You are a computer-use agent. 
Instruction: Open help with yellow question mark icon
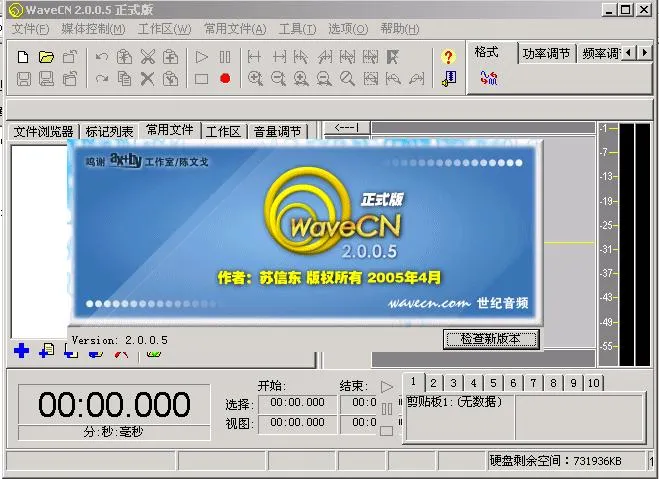tap(448, 57)
